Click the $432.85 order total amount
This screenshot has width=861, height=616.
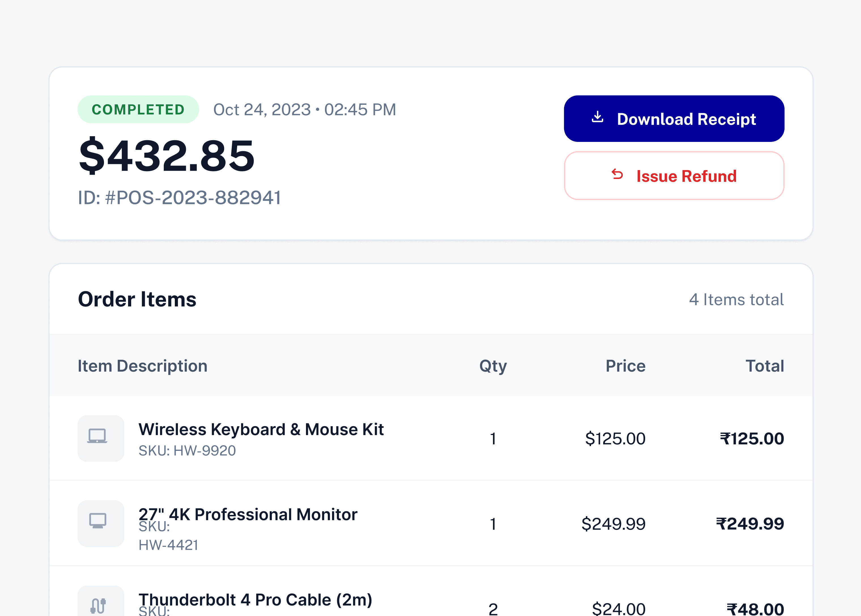pyautogui.click(x=167, y=155)
